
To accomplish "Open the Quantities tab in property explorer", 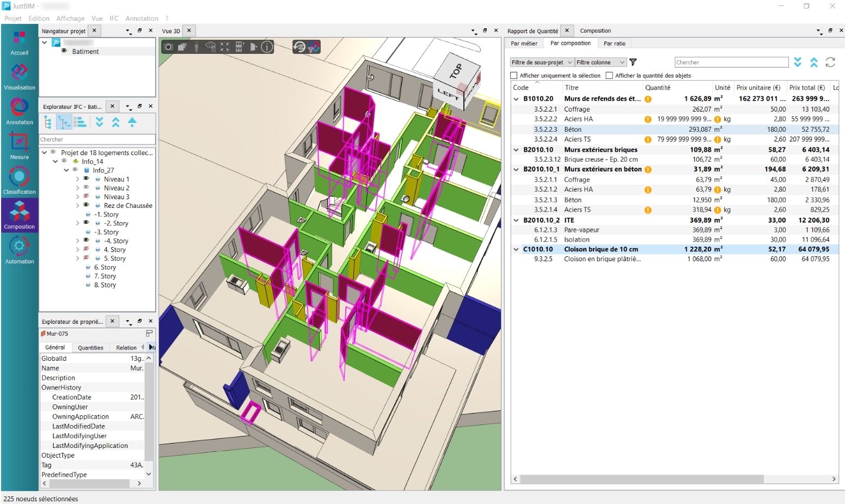I will 90,348.
